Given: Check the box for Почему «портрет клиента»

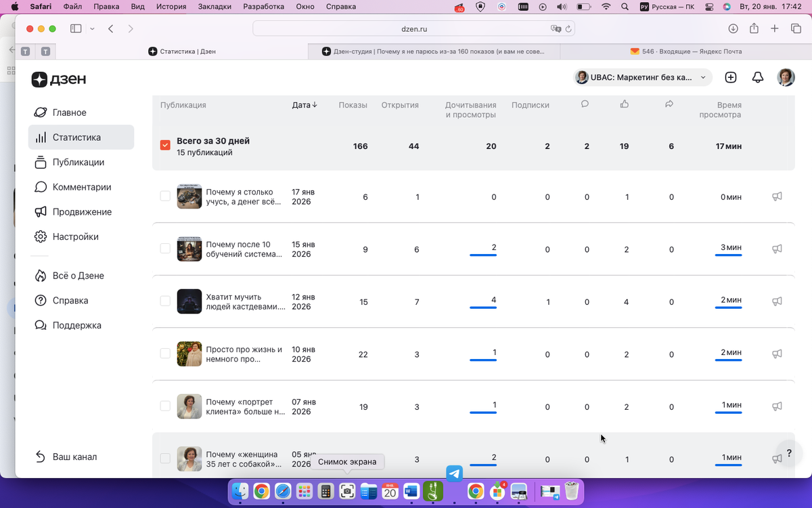Looking at the screenshot, I should (165, 406).
